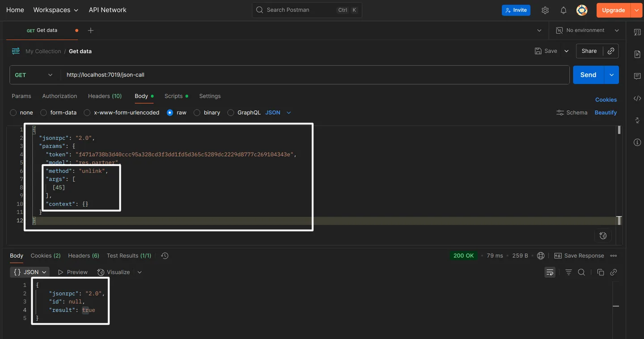Open response more options ellipsis
The width and height of the screenshot is (644, 339).
[614, 255]
